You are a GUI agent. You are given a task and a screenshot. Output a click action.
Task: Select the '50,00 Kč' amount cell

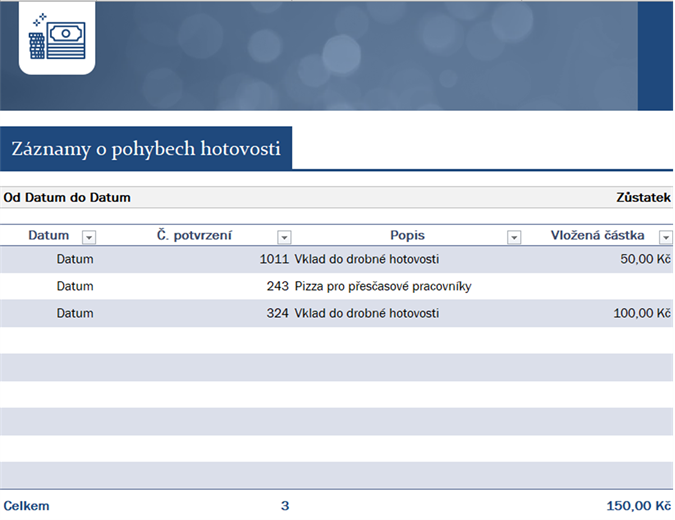(x=646, y=259)
